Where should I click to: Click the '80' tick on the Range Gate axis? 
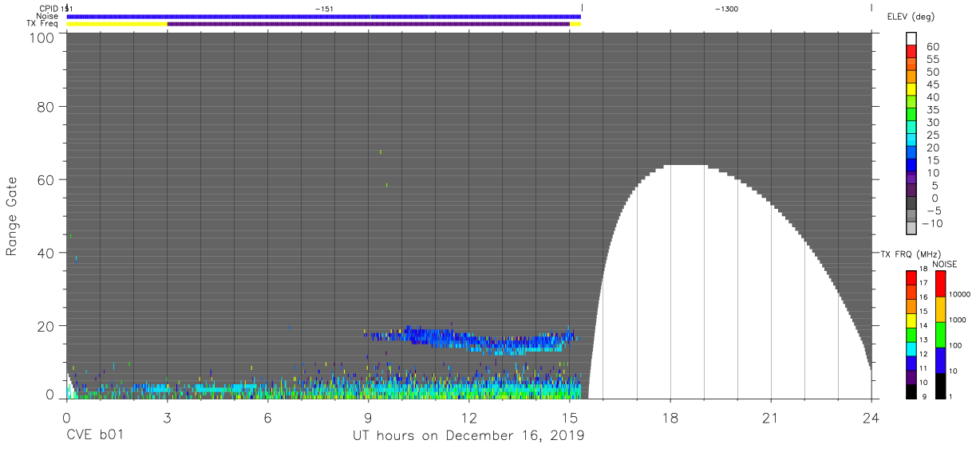pos(45,106)
